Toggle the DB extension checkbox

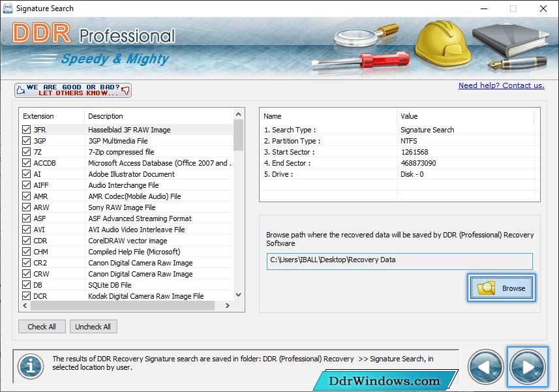tap(26, 285)
